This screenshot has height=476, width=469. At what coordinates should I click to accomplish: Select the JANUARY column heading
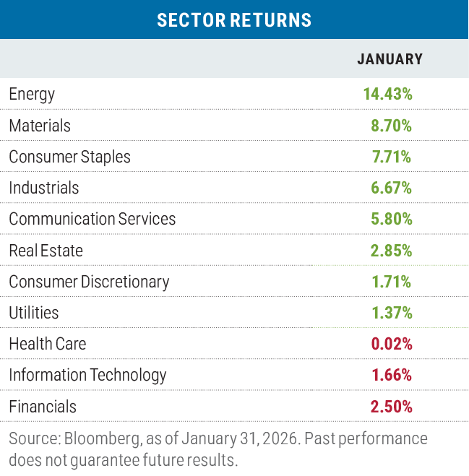pos(390,59)
